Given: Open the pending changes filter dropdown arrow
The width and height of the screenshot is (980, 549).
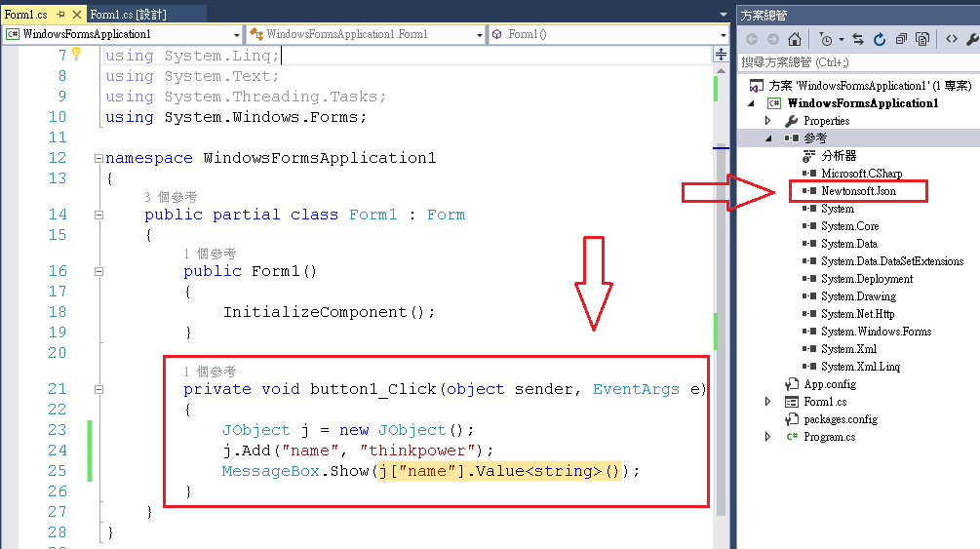Looking at the screenshot, I should click(842, 39).
